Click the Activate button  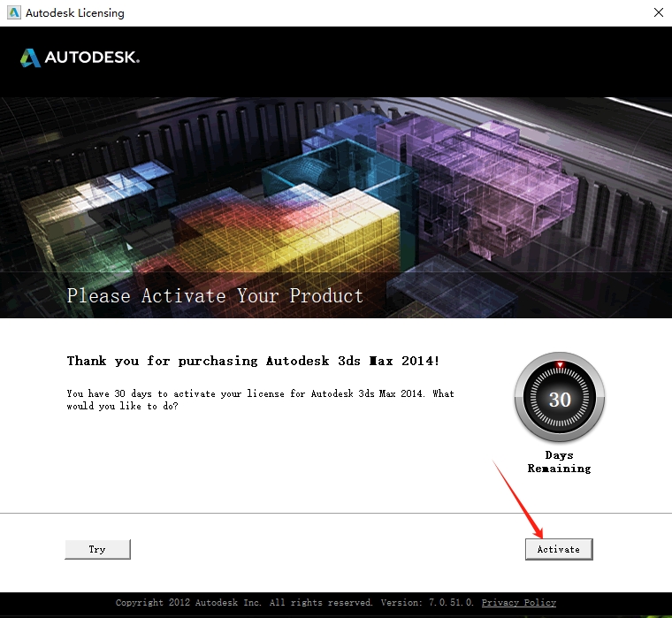pos(559,549)
